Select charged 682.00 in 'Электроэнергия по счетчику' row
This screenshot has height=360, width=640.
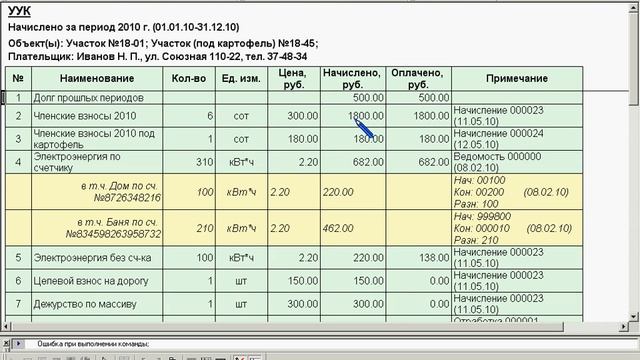[x=353, y=162]
